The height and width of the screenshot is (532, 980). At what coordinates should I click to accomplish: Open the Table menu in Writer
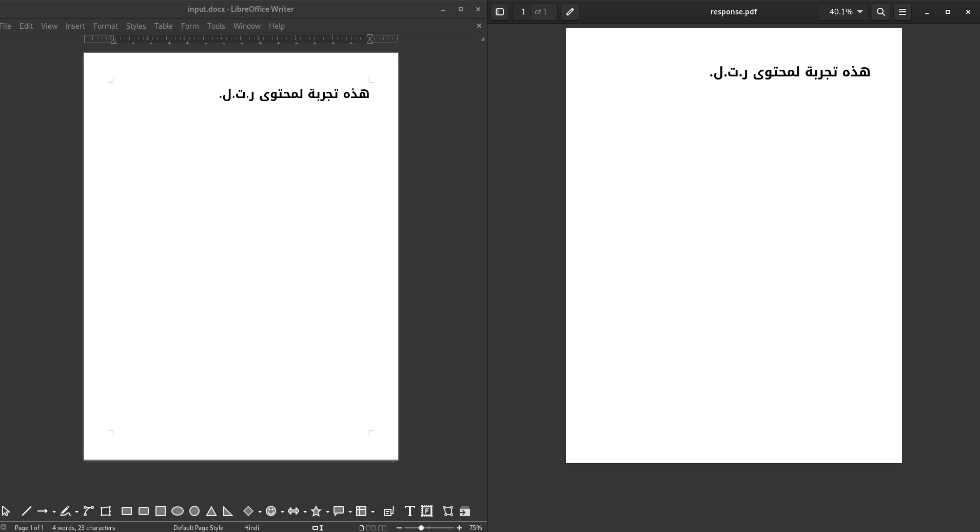click(164, 26)
